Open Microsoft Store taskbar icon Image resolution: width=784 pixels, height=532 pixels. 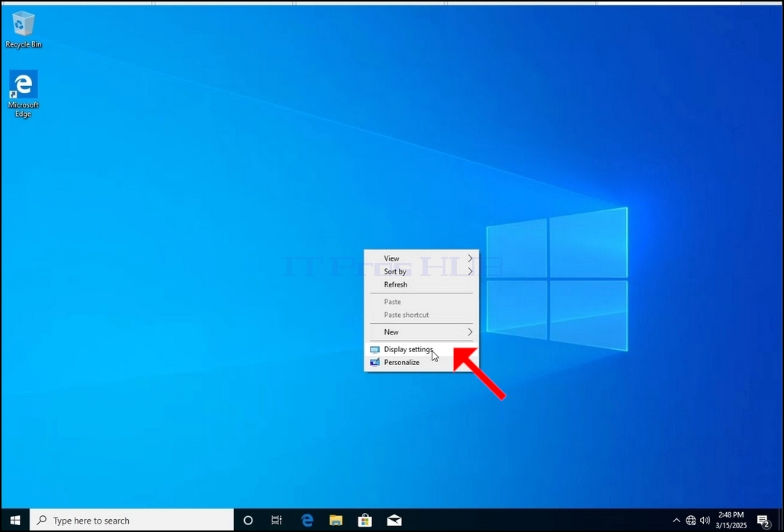point(365,521)
